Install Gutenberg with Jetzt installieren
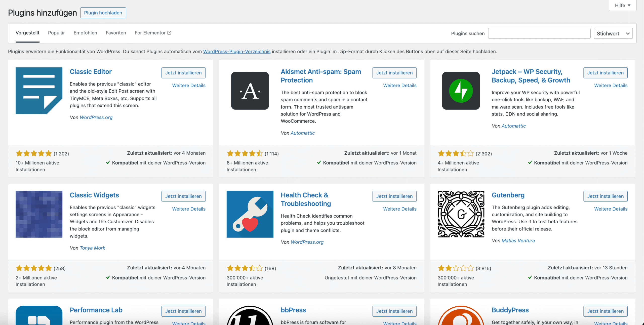The image size is (644, 325). pyautogui.click(x=605, y=196)
